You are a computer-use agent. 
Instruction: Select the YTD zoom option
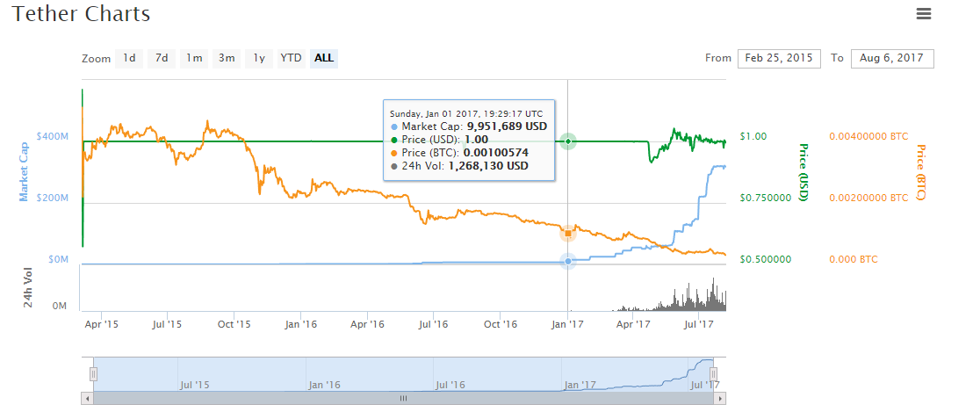[292, 58]
